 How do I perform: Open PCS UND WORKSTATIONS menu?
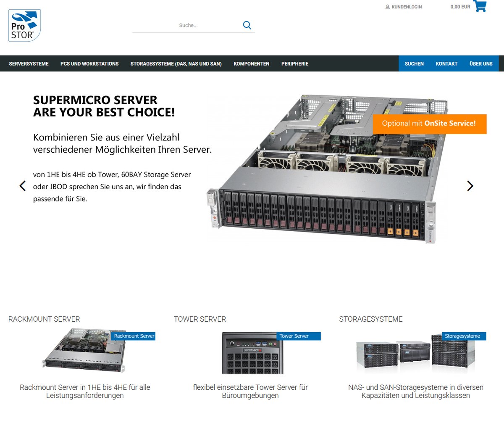click(89, 63)
